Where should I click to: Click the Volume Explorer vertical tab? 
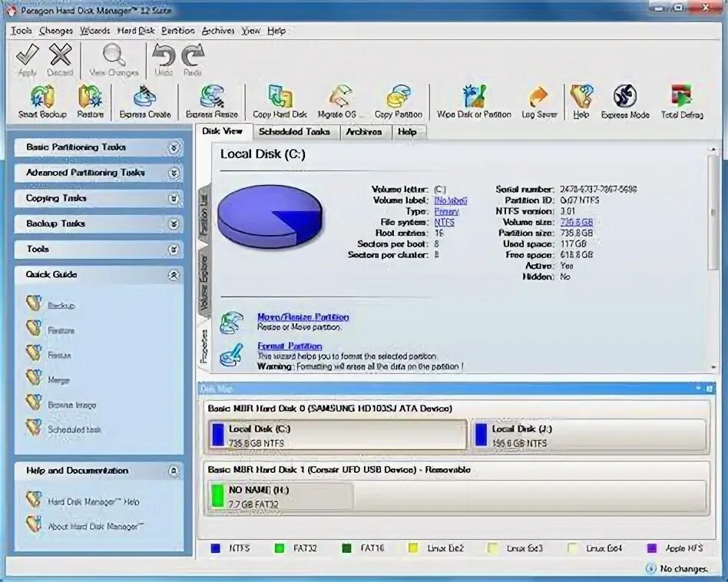click(x=204, y=283)
